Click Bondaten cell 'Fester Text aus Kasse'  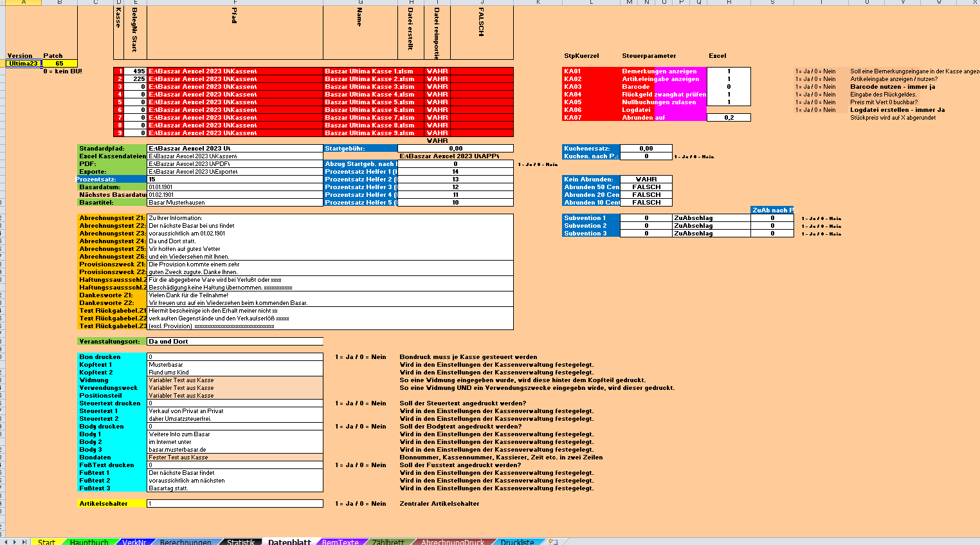point(235,457)
